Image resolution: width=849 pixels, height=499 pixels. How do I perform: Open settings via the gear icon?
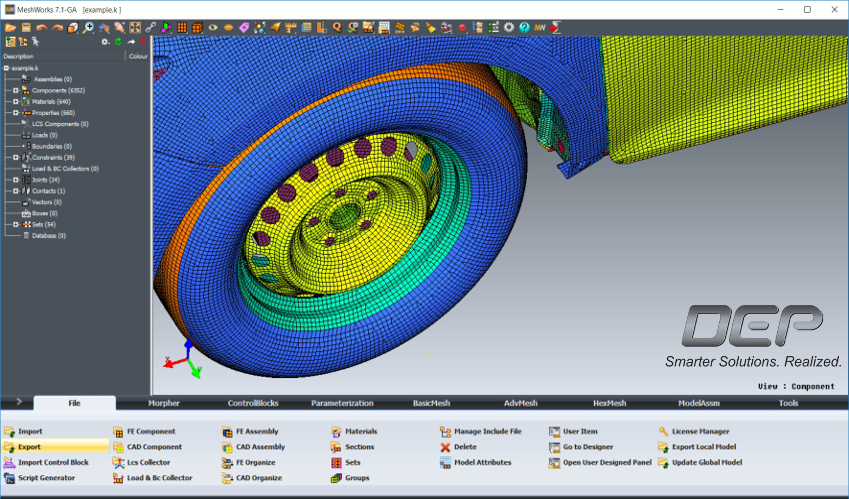coord(509,28)
